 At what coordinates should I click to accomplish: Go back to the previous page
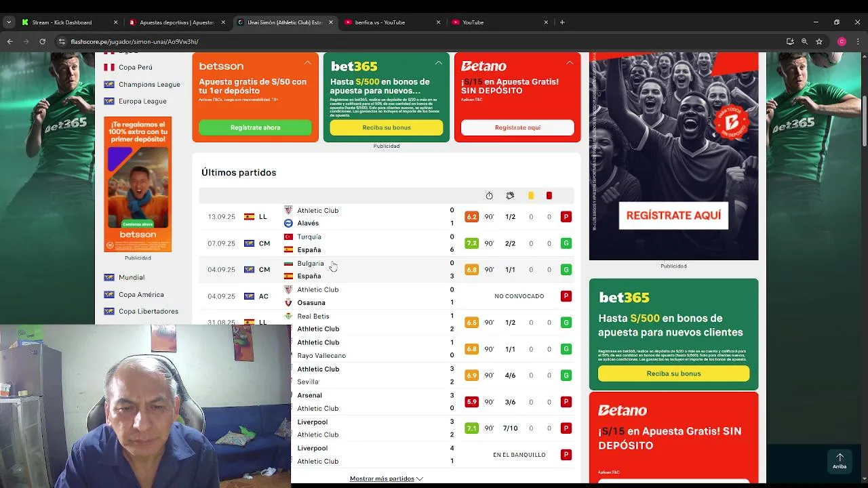(x=9, y=41)
